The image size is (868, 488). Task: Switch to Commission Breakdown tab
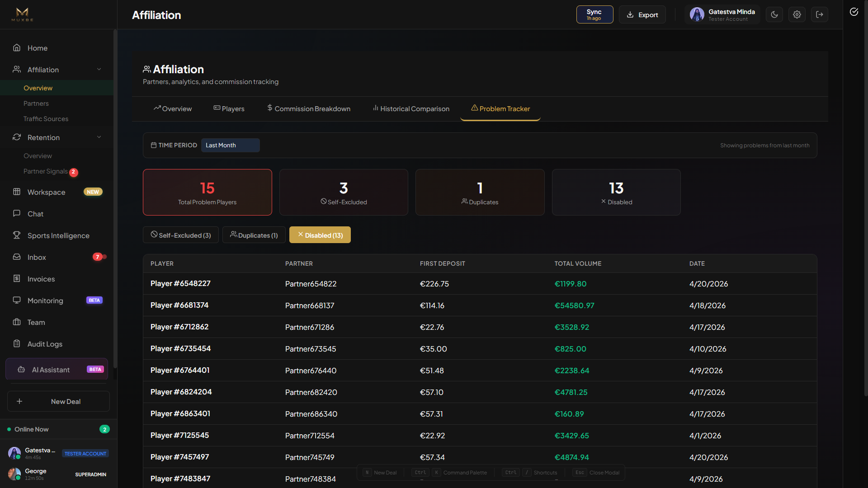[308, 108]
